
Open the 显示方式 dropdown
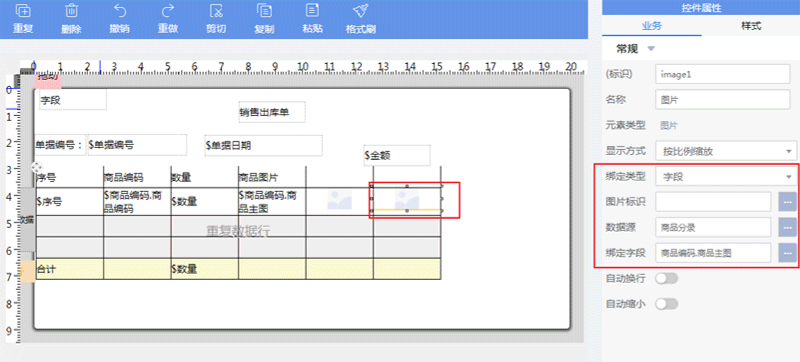(x=726, y=151)
